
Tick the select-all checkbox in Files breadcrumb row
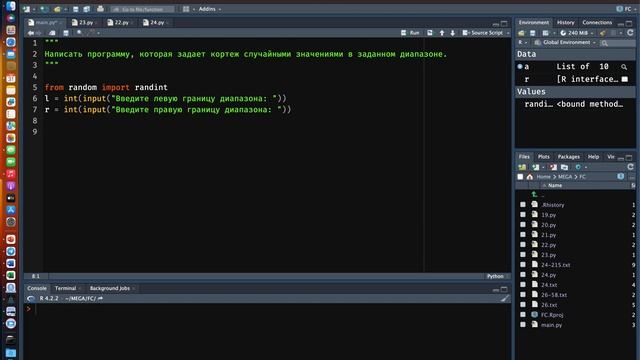[520, 177]
